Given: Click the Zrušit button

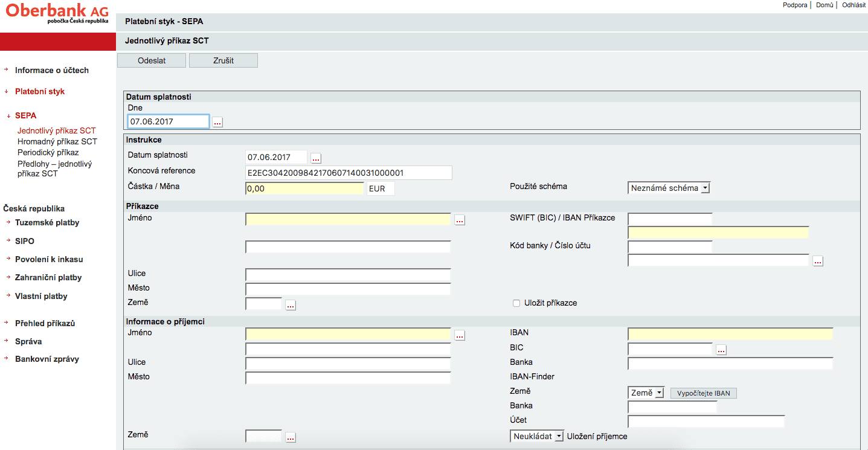Looking at the screenshot, I should [x=223, y=60].
